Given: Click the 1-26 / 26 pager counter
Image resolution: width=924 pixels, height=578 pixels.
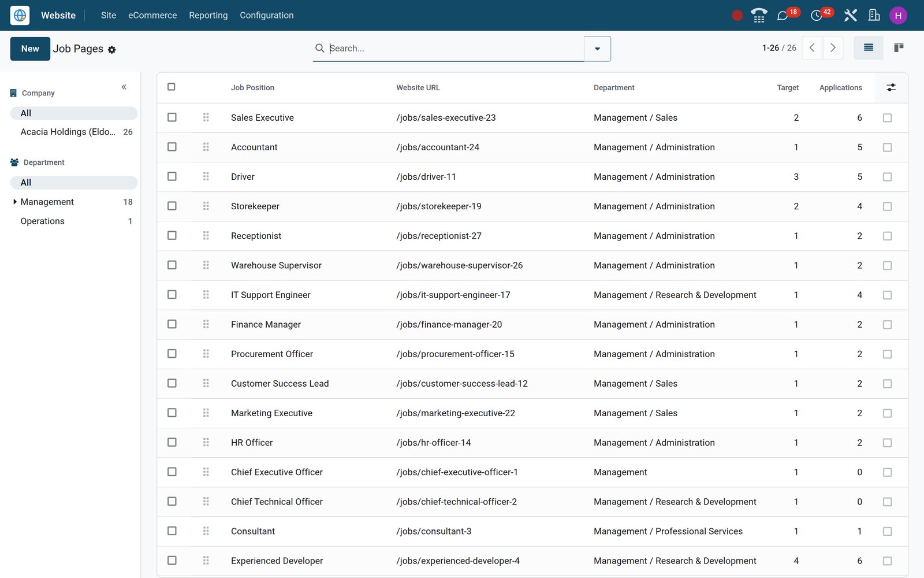Looking at the screenshot, I should [x=779, y=48].
